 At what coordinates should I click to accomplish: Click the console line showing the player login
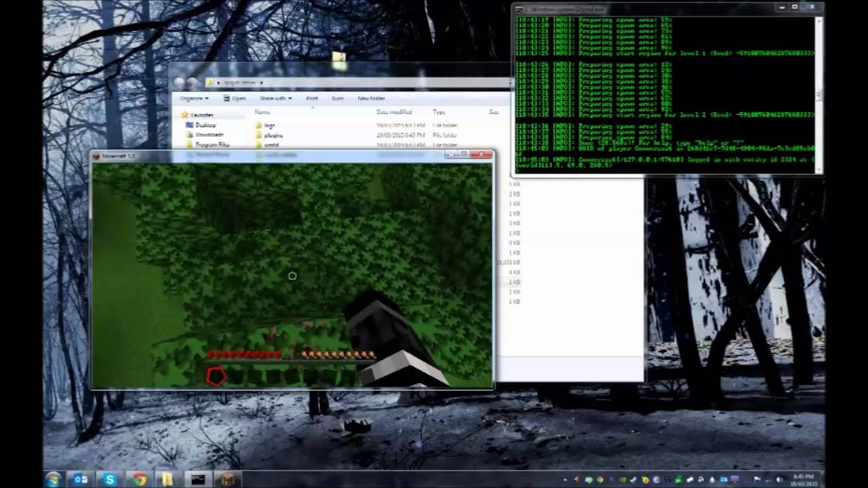point(665,161)
